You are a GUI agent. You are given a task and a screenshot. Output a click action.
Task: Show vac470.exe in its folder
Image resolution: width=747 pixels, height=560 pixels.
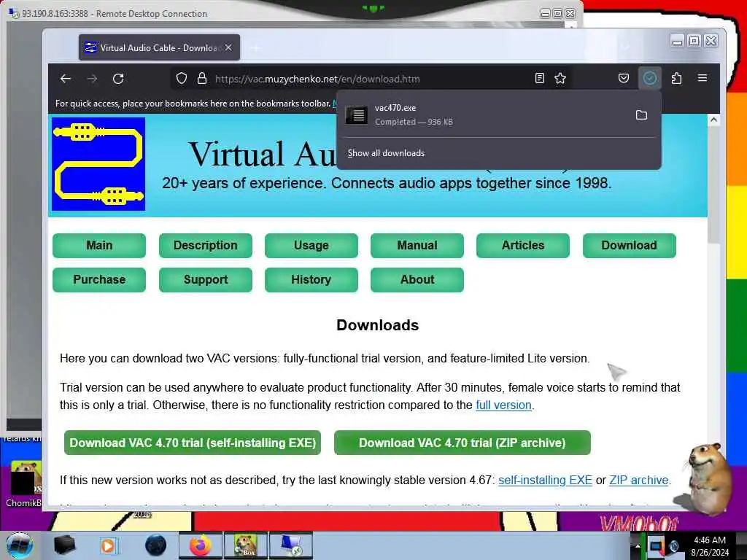pos(641,114)
